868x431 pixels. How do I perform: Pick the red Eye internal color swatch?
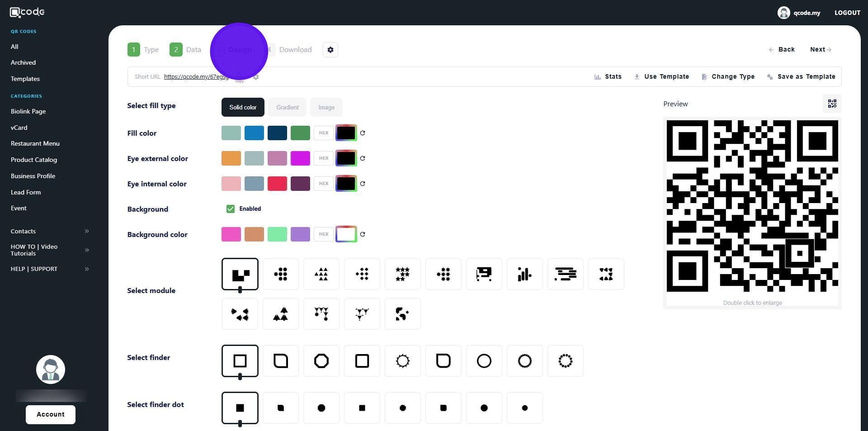coord(277,184)
